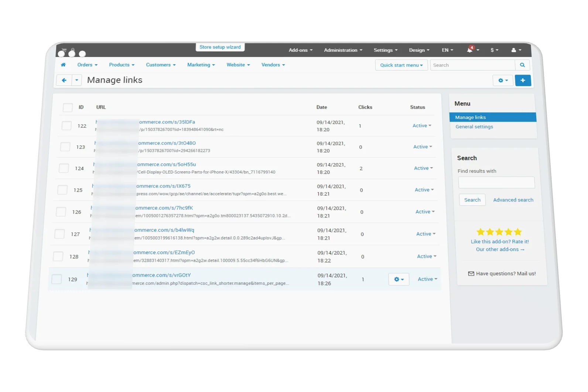Viewport: 588px width, 392px height.
Task: Open the gear settings menu near plus button
Action: click(503, 80)
